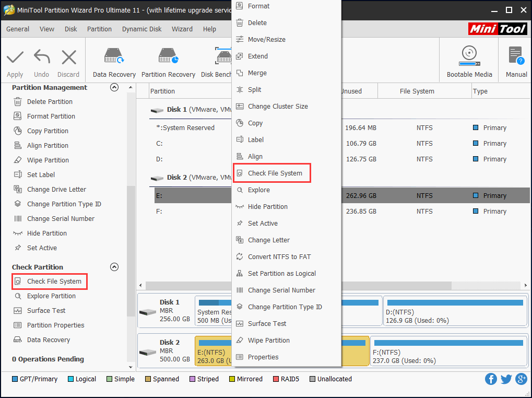Viewport: 532px width, 398px height.
Task: Select the C: partition row
Action: (342, 143)
